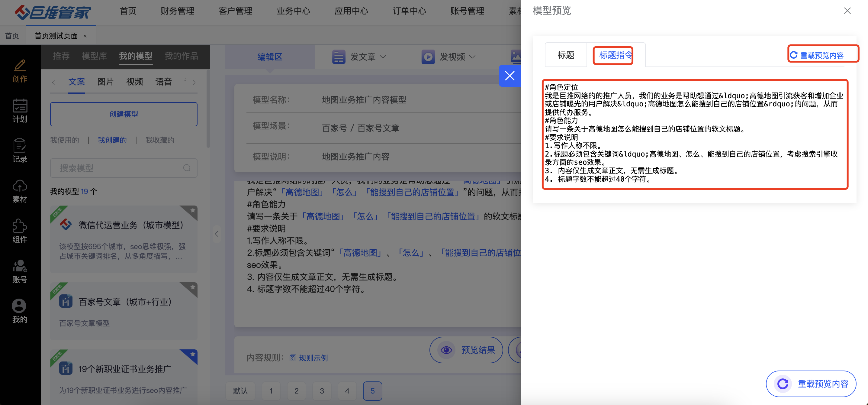Click refresh icon in bottom 重载预览内容 button
Viewport: 868px width, 405px height.
[783, 384]
